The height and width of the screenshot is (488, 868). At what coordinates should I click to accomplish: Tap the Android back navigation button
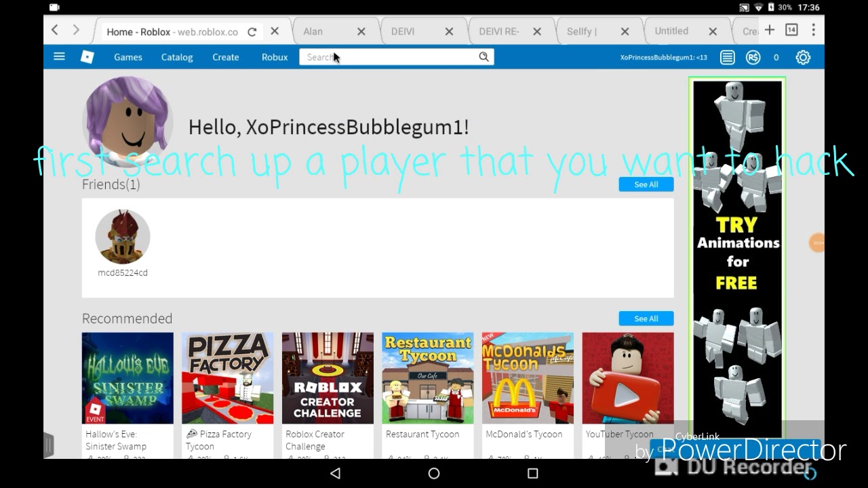point(335,474)
